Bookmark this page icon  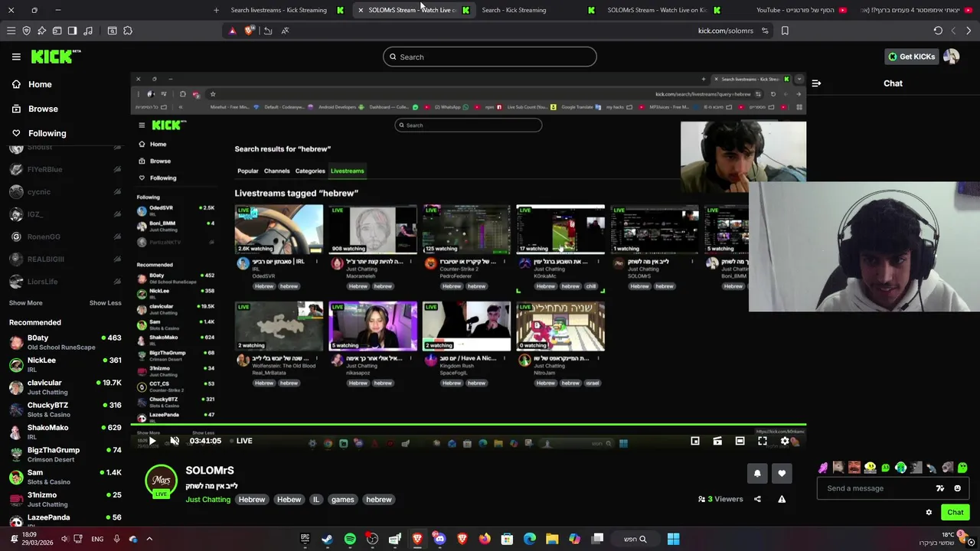tap(785, 31)
